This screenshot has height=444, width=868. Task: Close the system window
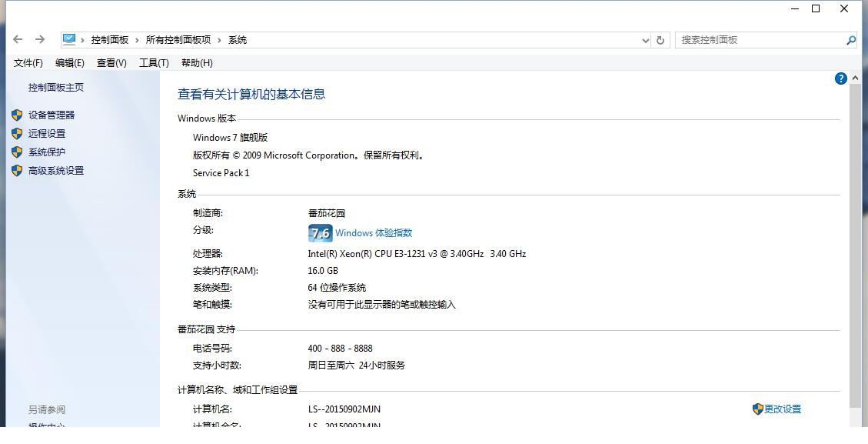coord(844,9)
